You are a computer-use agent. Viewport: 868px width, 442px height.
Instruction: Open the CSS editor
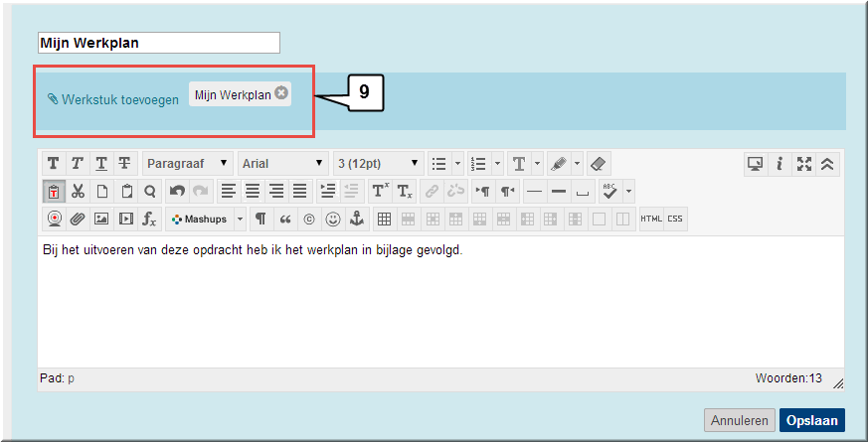[675, 220]
